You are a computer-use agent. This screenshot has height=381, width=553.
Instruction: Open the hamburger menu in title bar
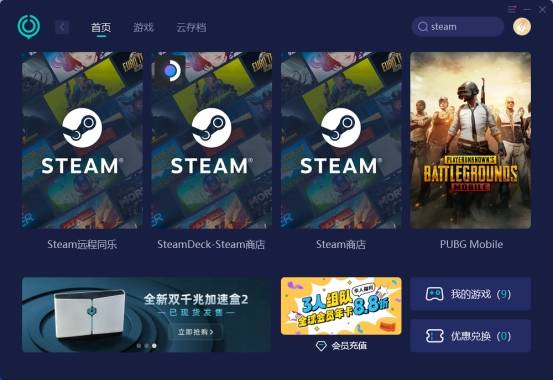(x=512, y=9)
